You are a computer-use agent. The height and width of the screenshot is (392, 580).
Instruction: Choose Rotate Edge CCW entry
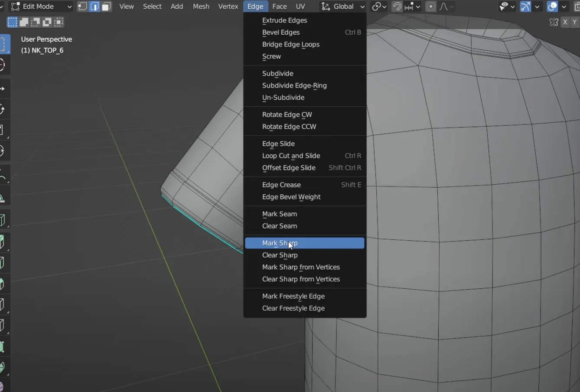tap(305, 127)
